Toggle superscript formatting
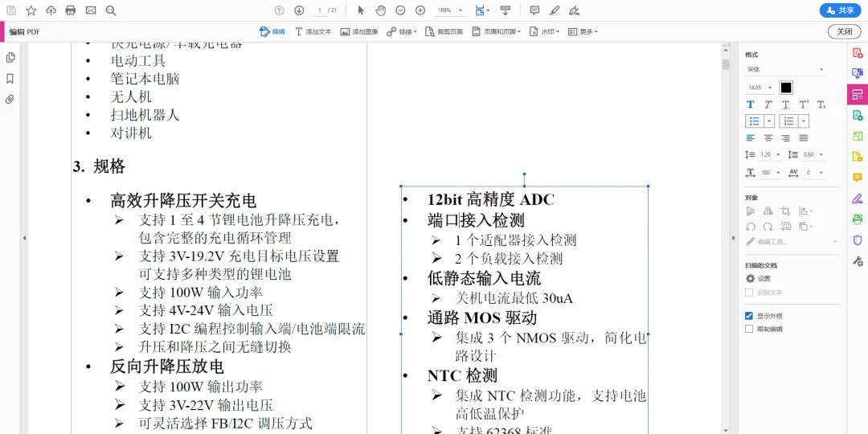This screenshot has width=868, height=434. pos(804,104)
